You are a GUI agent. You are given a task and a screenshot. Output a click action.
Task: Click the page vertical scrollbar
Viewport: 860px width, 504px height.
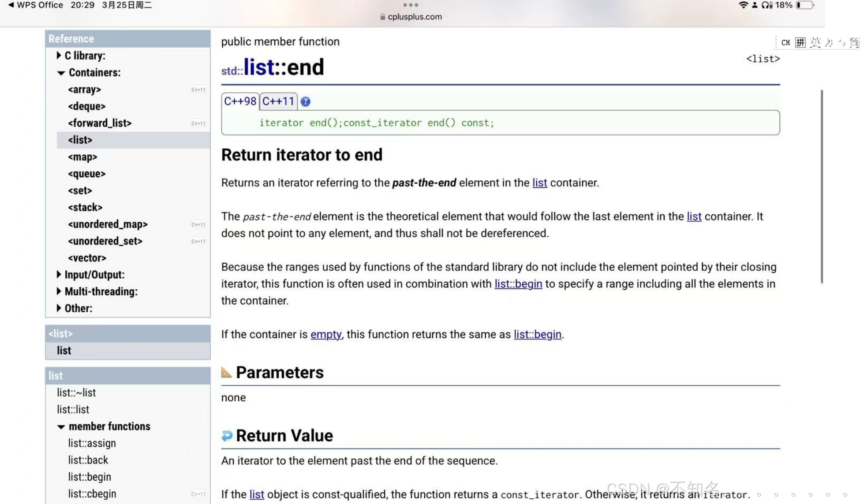pyautogui.click(x=821, y=186)
